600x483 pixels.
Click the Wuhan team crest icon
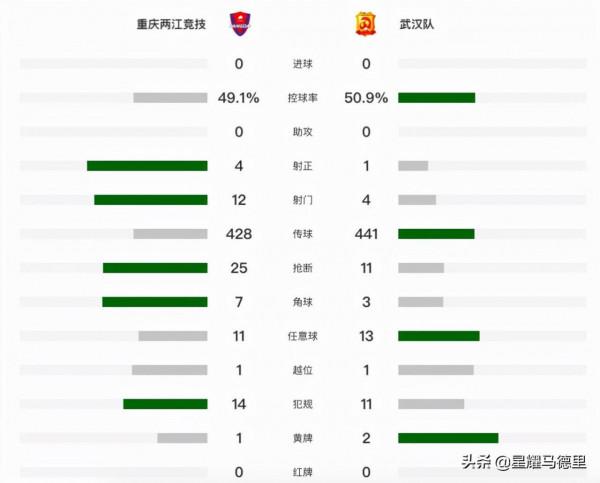(366, 24)
